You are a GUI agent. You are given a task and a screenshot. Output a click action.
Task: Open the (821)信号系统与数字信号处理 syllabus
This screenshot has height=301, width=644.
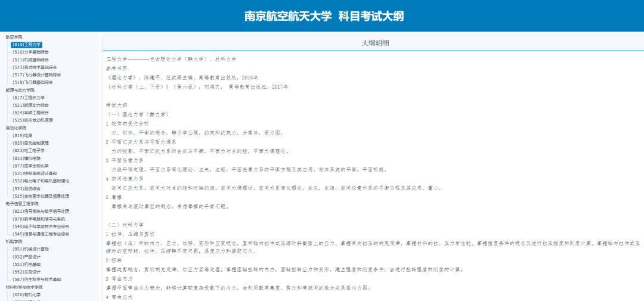(41, 211)
